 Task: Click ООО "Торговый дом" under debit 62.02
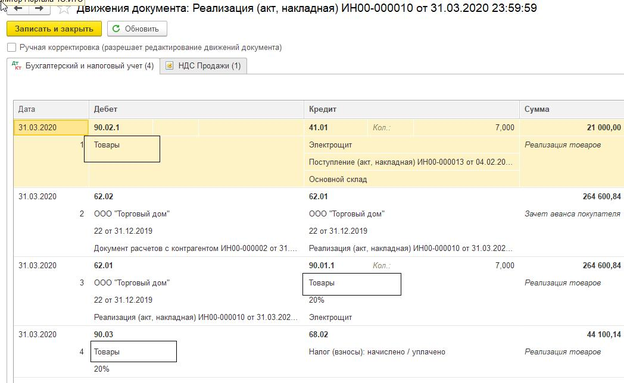tap(132, 214)
